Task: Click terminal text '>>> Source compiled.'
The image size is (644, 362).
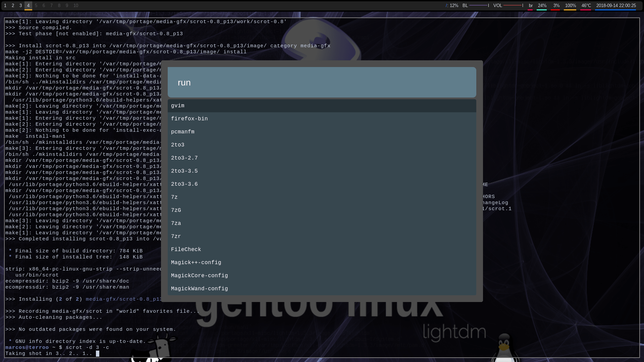Action: 39,28
